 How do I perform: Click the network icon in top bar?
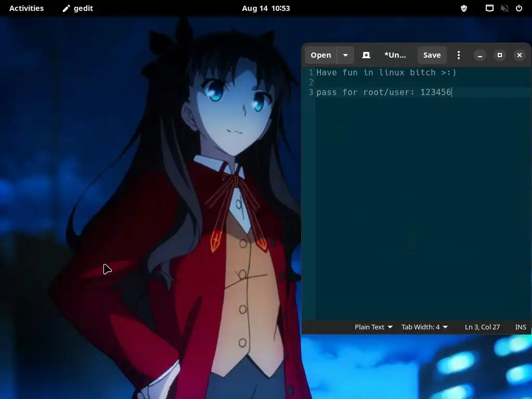[x=489, y=8]
